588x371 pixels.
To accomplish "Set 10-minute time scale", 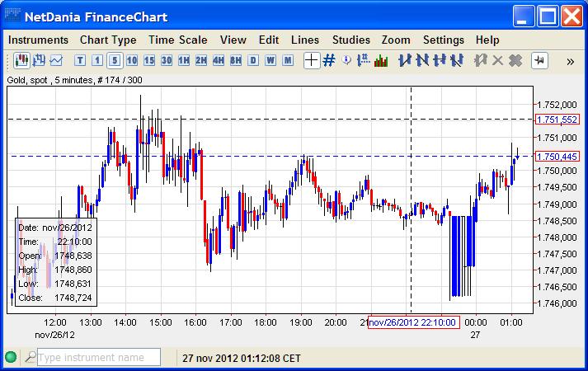I will [132, 60].
